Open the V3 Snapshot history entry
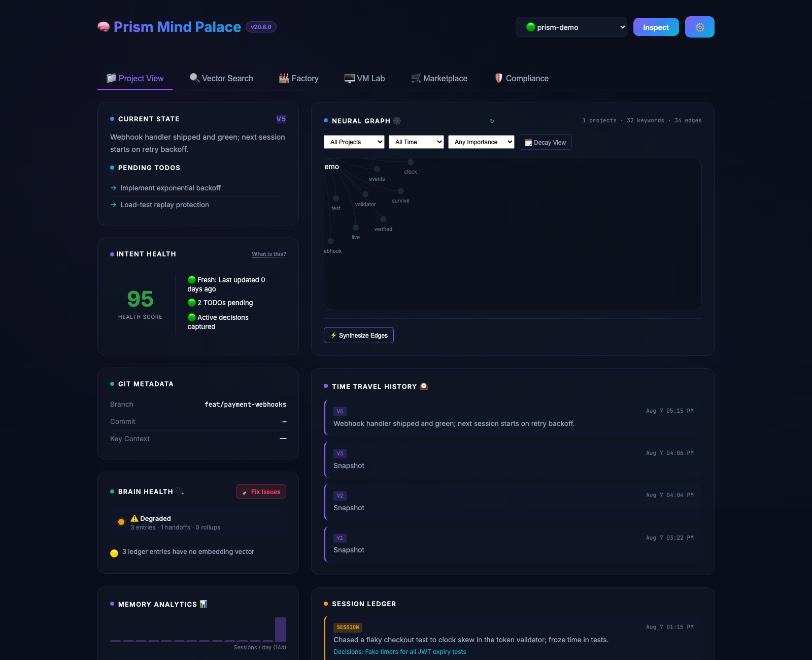 pos(513,459)
